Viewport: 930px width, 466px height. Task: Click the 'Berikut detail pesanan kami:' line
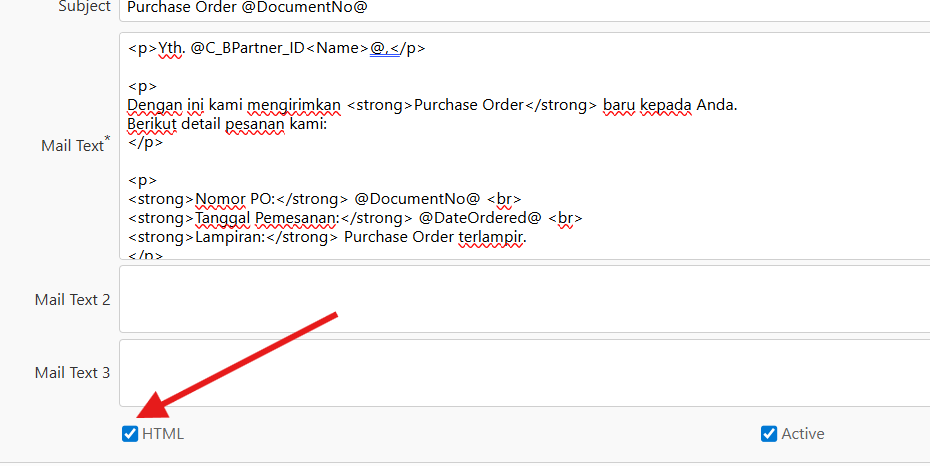tap(227, 124)
